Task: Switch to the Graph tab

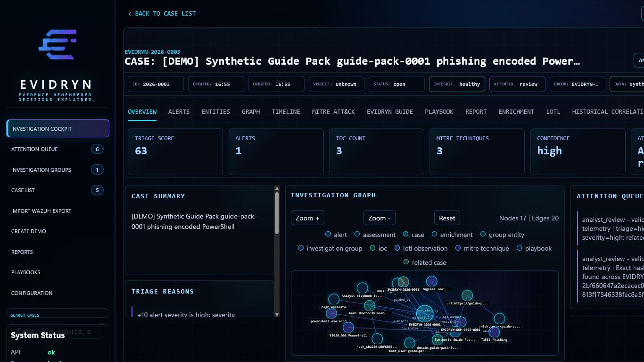Action: (251, 112)
